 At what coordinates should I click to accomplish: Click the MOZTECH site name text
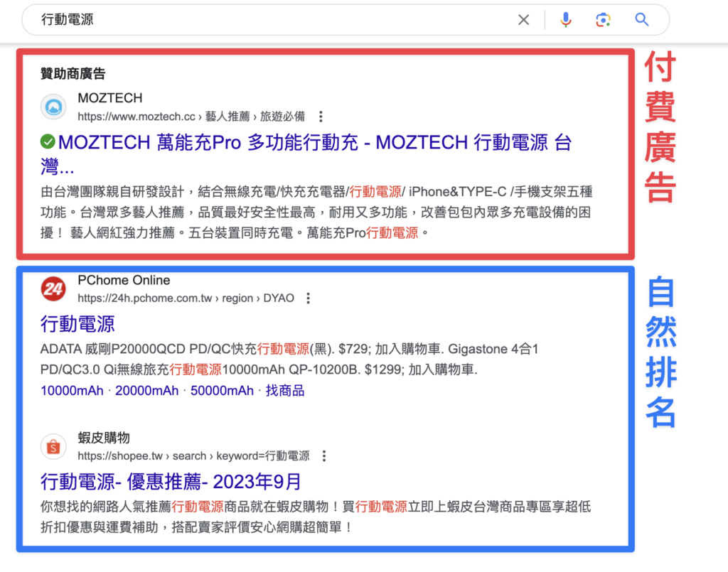click(x=110, y=98)
